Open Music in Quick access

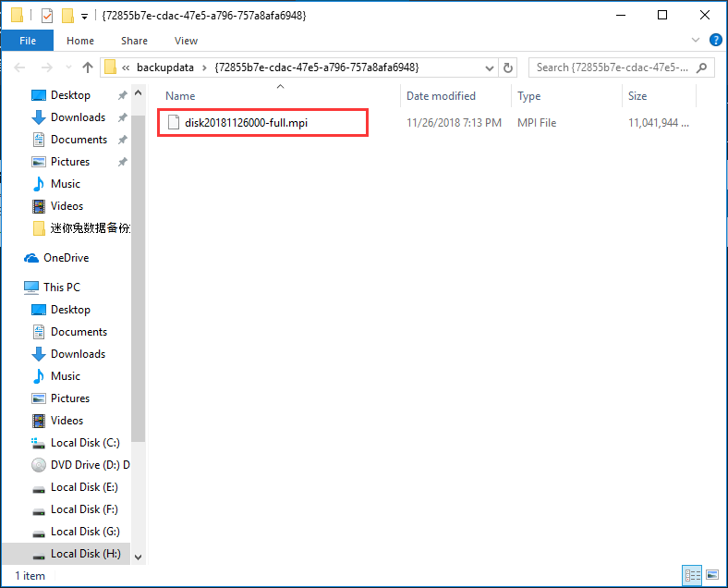pos(65,184)
